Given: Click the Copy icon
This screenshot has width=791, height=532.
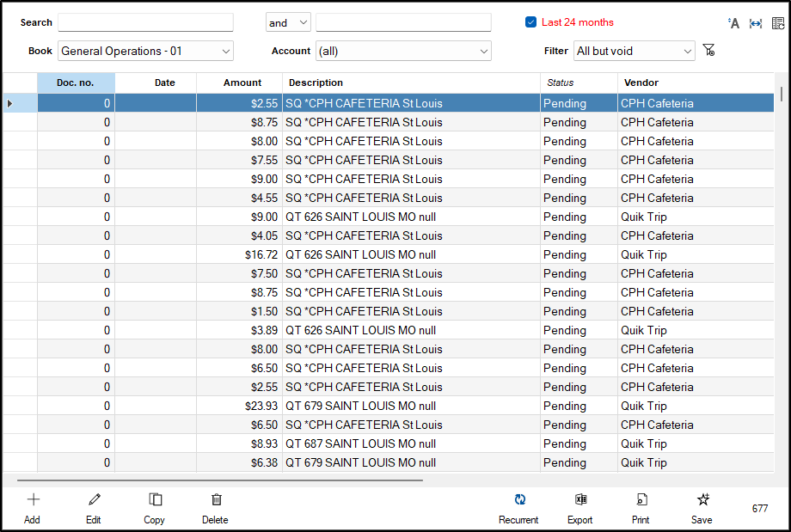Looking at the screenshot, I should click(x=155, y=499).
